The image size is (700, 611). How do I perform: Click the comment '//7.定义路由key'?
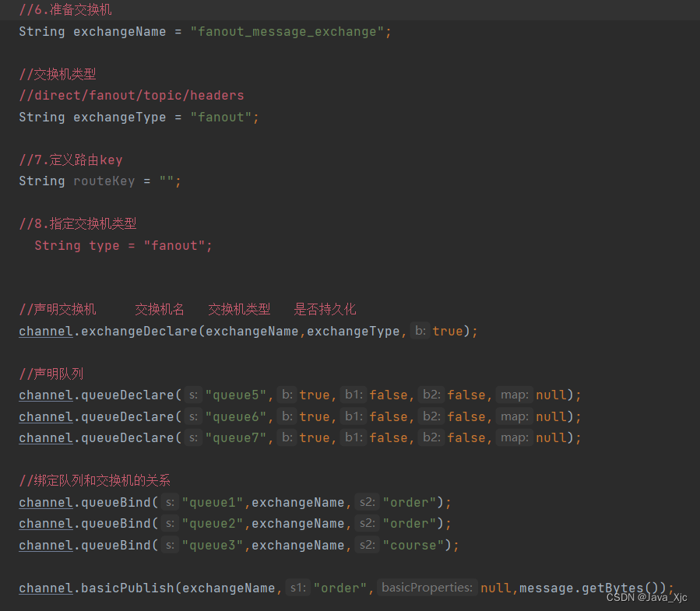[71, 160]
